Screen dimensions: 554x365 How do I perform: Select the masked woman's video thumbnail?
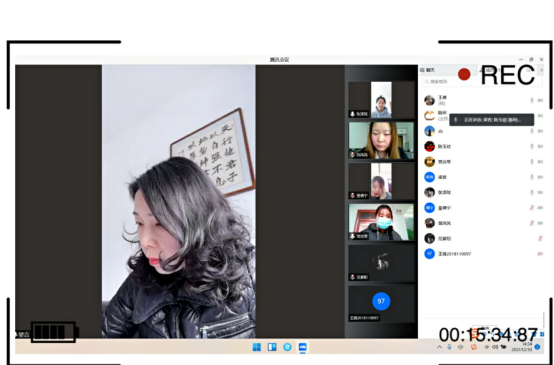click(381, 222)
